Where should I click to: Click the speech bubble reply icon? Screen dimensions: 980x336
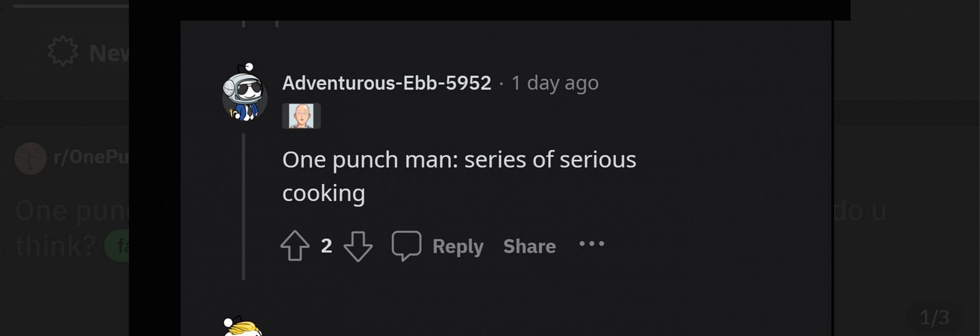pos(406,246)
